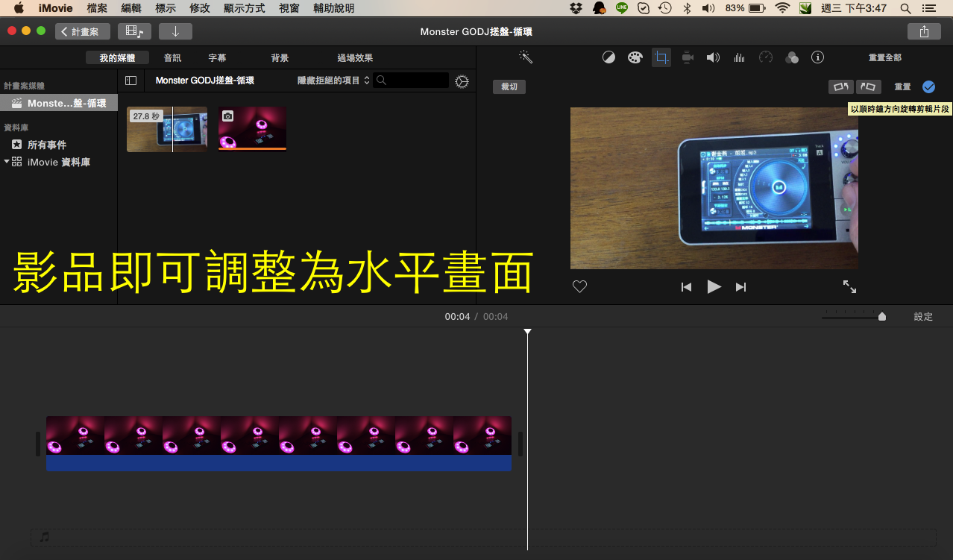Open the 隱藏拒絕的項目 filter dropdown
The width and height of the screenshot is (953, 560).
(333, 81)
